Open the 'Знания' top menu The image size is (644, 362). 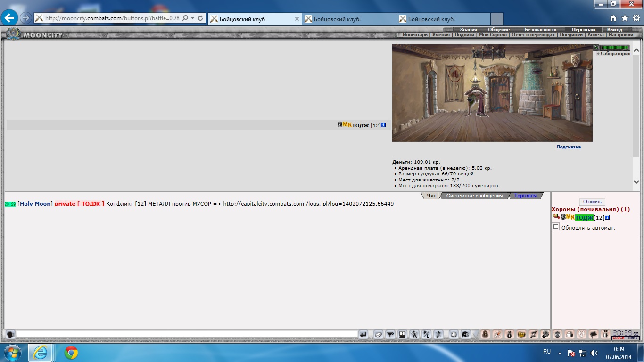click(469, 30)
